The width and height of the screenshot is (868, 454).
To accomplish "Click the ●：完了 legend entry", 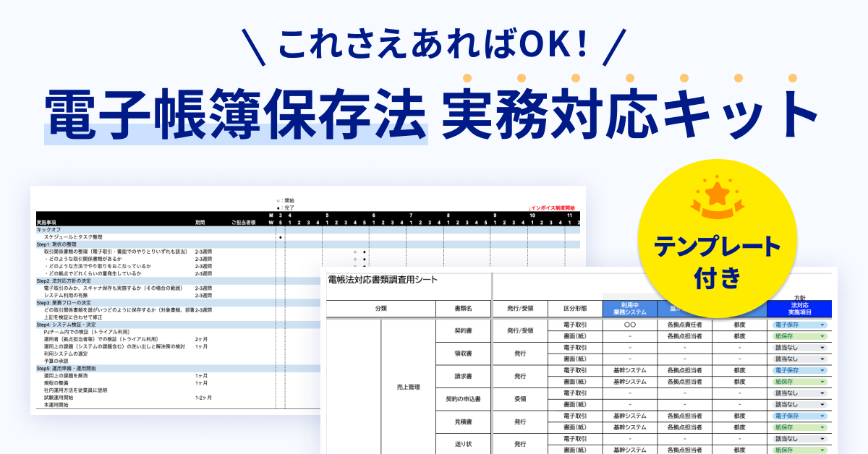I will [x=286, y=207].
